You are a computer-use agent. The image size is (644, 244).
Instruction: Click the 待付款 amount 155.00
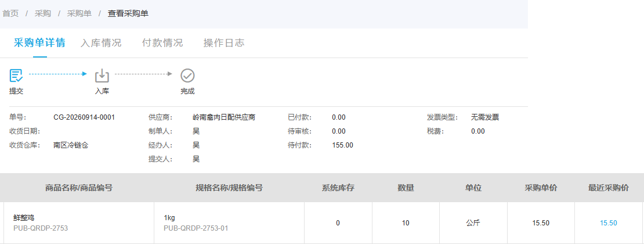[342, 145]
